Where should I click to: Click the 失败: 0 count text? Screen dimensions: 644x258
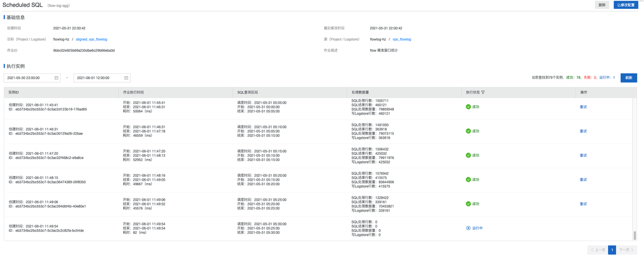pos(590,78)
